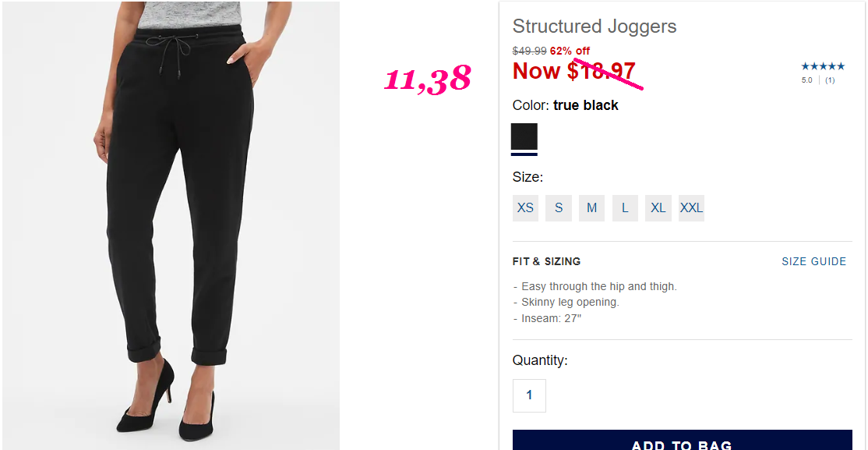Viewport: 868px width, 450px height.
Task: Click the Now $18.97 sale price
Action: (x=573, y=72)
